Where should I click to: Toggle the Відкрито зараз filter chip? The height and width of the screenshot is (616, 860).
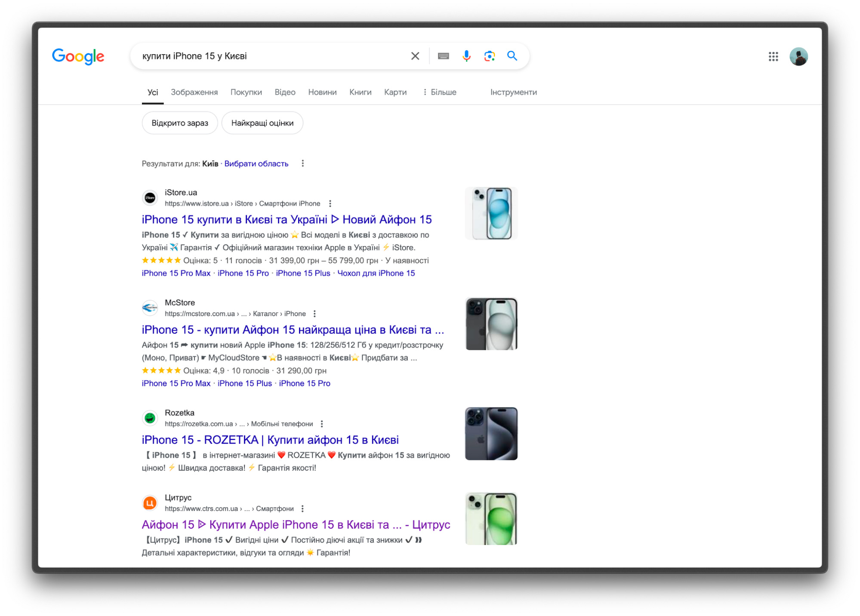[180, 123]
